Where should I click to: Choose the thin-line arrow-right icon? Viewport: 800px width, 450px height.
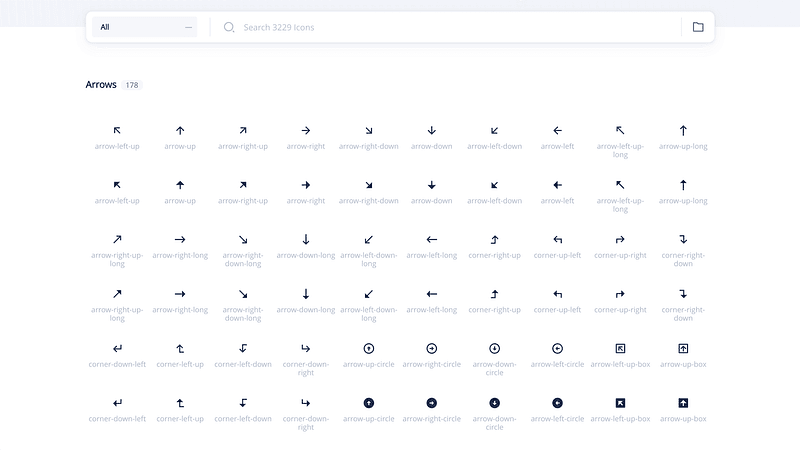tap(306, 131)
